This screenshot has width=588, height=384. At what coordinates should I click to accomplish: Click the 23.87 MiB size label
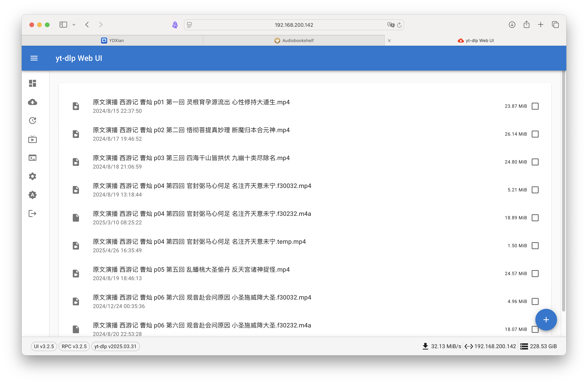coord(516,106)
